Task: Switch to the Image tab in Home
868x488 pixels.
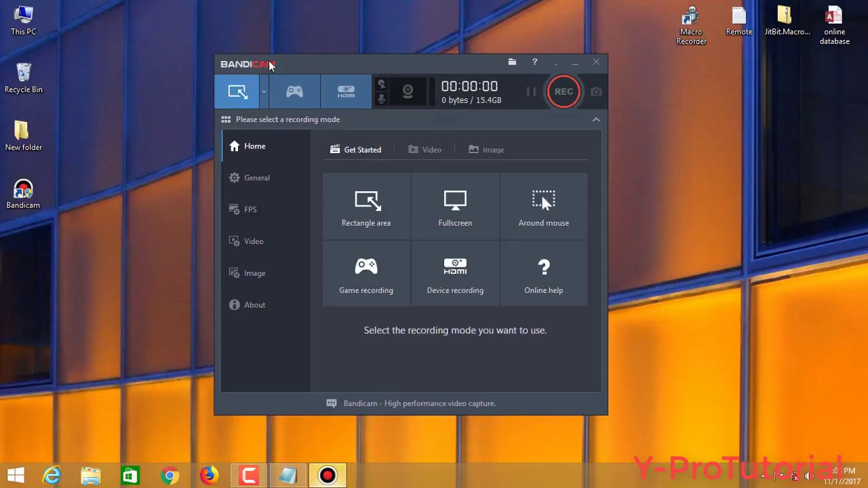Action: [486, 150]
